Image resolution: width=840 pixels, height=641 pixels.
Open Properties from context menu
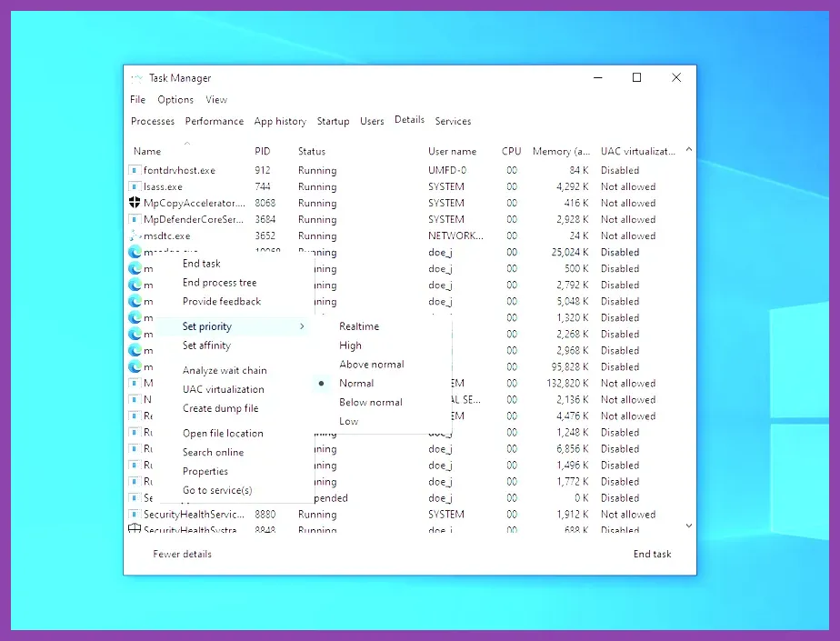tap(205, 471)
